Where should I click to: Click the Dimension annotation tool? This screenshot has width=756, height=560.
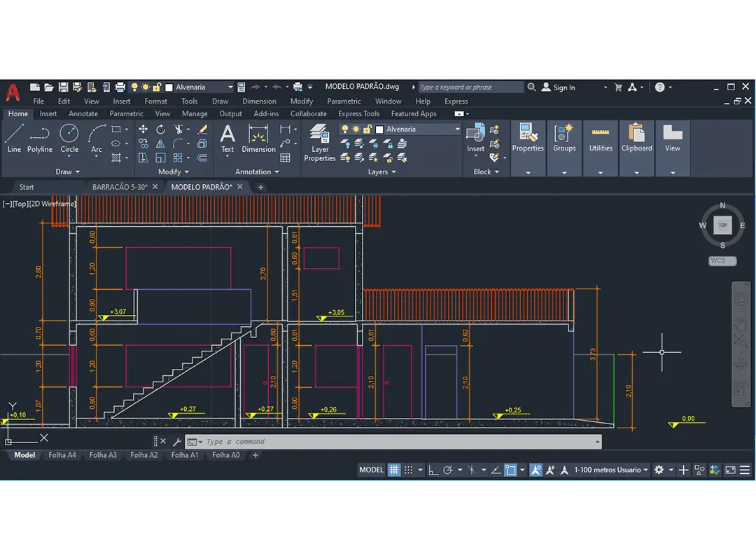point(259,138)
